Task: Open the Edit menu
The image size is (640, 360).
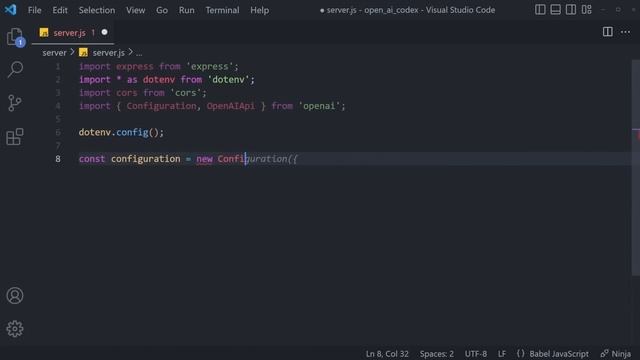Action: [60, 10]
